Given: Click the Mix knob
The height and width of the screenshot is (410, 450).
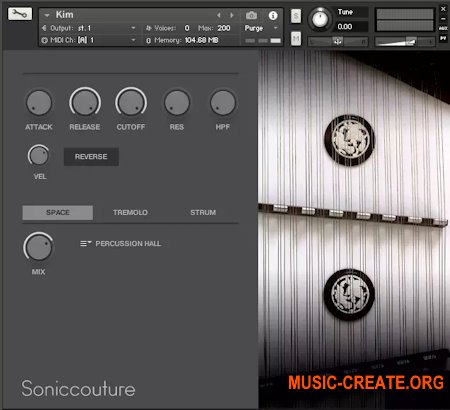Looking at the screenshot, I should click(39, 247).
